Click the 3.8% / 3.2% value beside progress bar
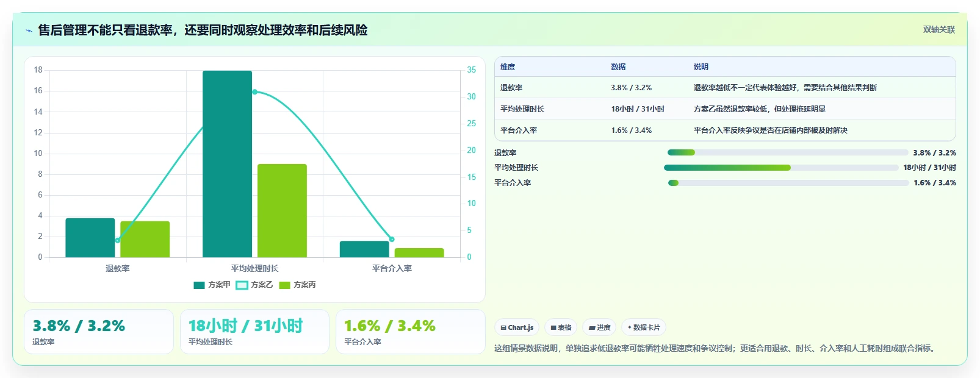Screen dimensions: 980x378 [x=934, y=153]
